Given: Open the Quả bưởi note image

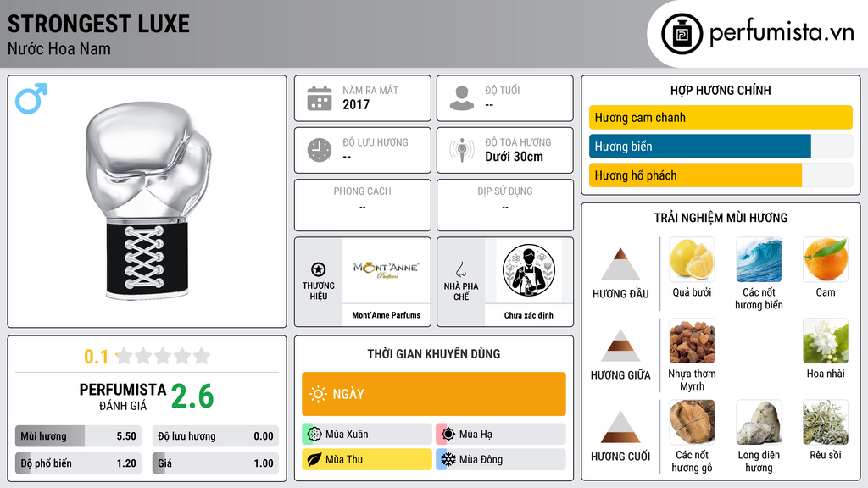Looking at the screenshot, I should (692, 259).
